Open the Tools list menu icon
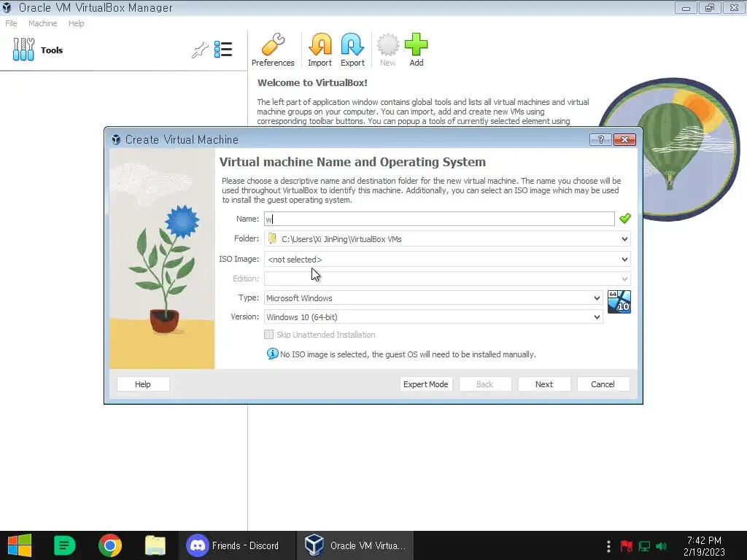Screen dimensions: 747x560 coord(223,50)
